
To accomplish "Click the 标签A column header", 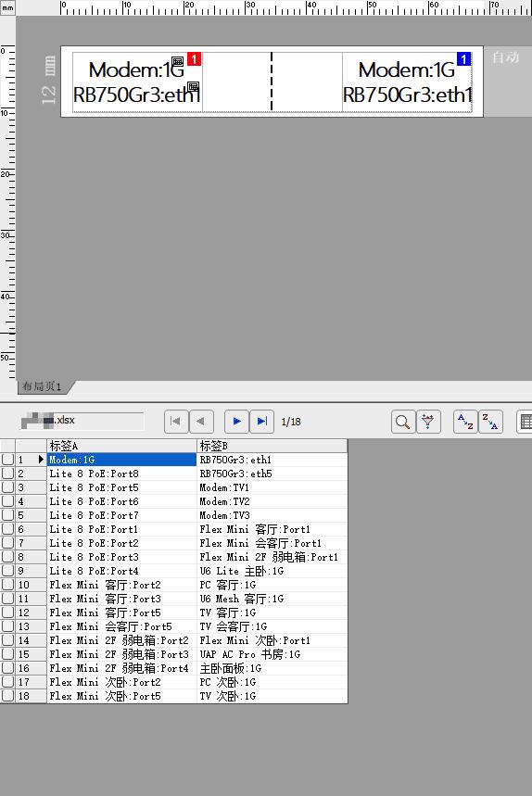I will click(x=121, y=446).
